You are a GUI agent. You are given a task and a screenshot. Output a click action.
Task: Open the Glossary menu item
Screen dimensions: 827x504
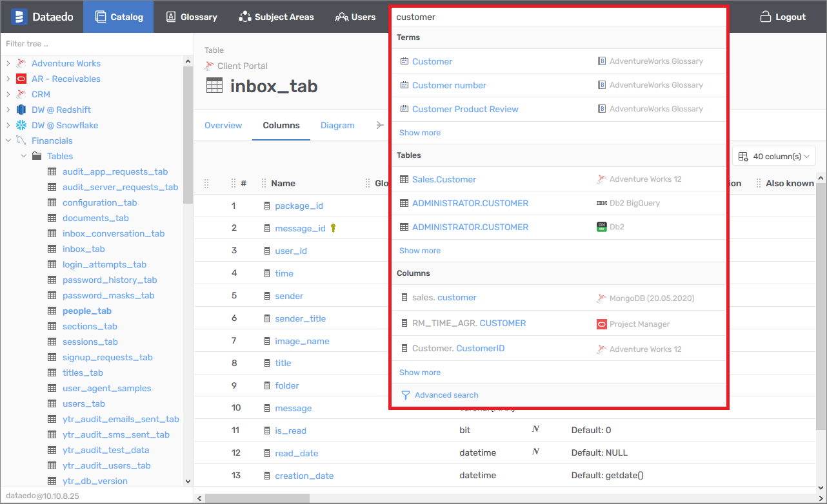pos(192,17)
